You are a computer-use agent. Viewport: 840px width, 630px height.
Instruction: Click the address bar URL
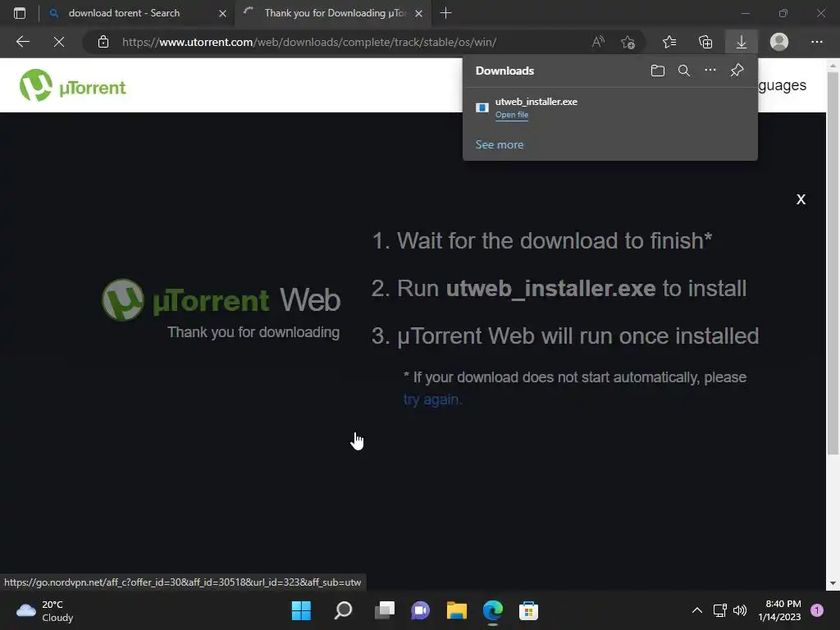(309, 42)
